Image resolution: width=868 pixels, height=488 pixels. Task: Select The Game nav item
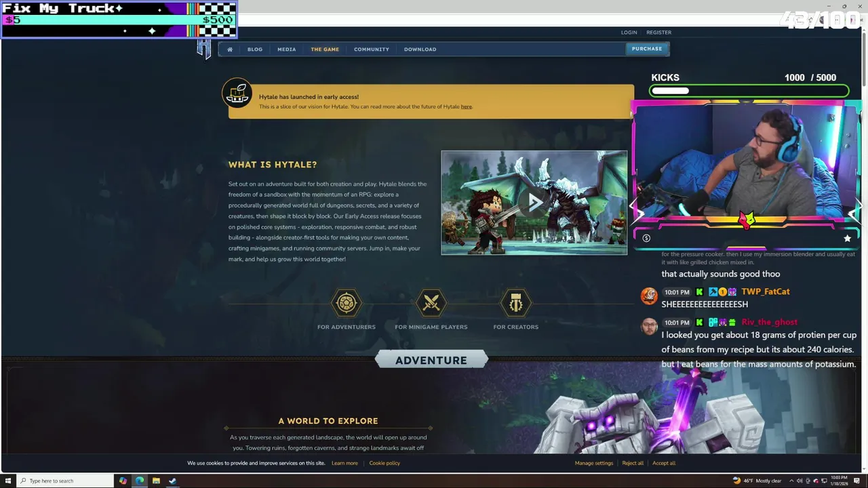tap(325, 49)
